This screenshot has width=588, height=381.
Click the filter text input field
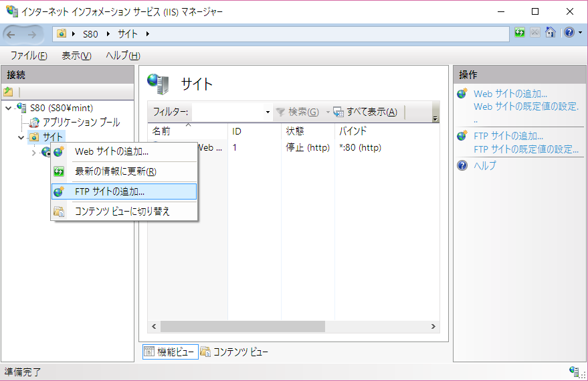tap(227, 112)
